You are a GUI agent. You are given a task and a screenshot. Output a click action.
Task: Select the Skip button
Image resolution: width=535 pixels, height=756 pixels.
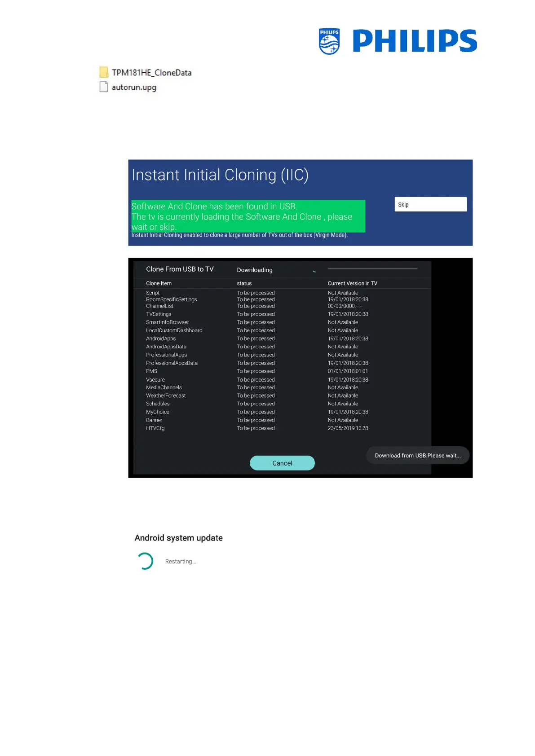click(x=430, y=204)
